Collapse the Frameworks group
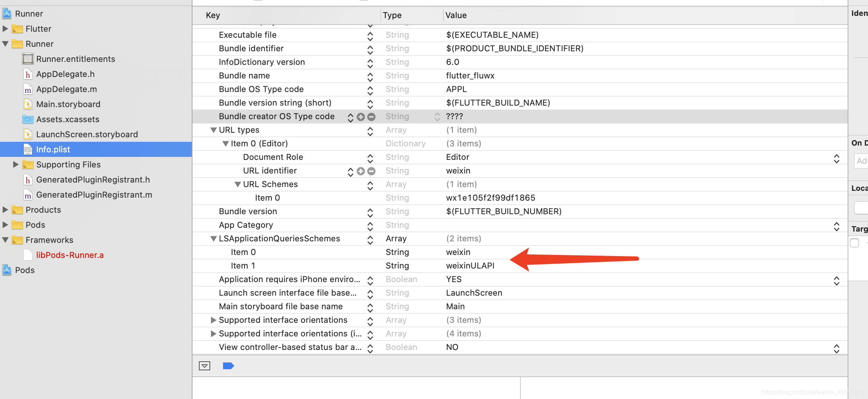 pyautogui.click(x=5, y=240)
